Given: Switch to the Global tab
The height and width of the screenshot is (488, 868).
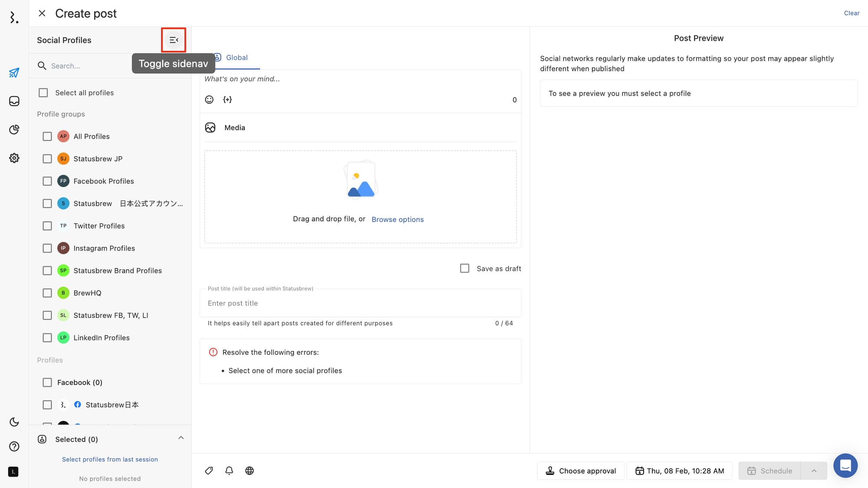Looking at the screenshot, I should coord(237,58).
